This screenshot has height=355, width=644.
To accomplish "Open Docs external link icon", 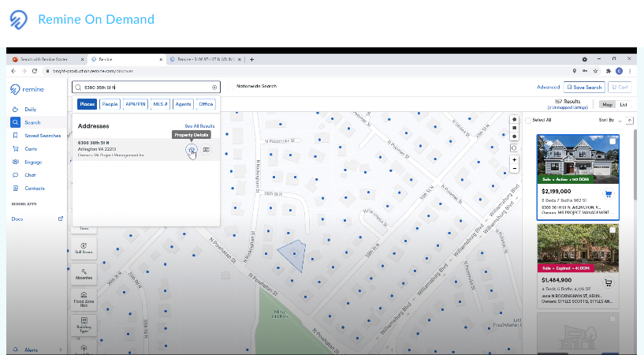I will [61, 219].
